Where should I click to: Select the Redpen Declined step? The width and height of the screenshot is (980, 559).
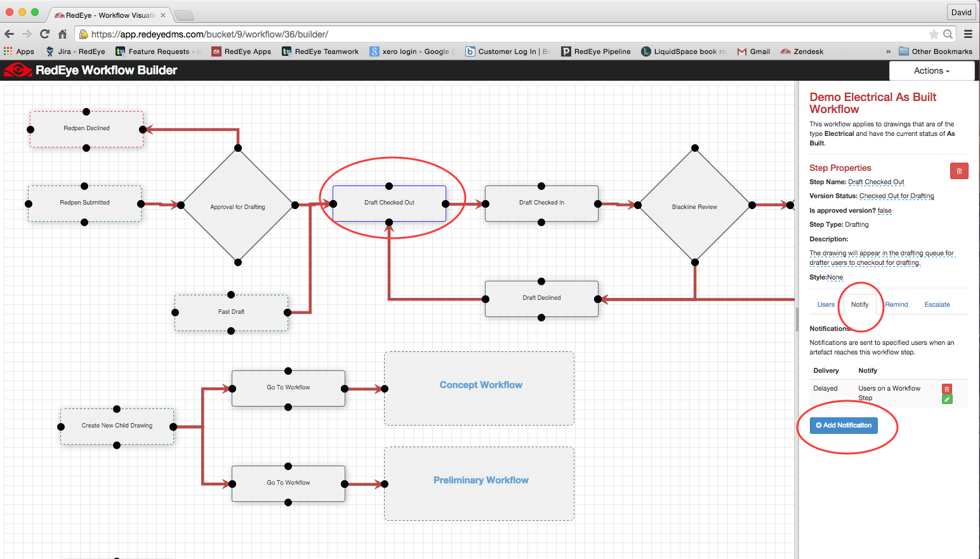coord(86,129)
